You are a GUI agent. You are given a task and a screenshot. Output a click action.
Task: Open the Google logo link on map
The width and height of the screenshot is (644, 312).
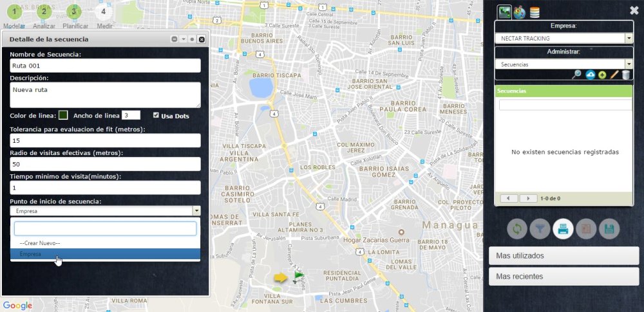(17, 306)
